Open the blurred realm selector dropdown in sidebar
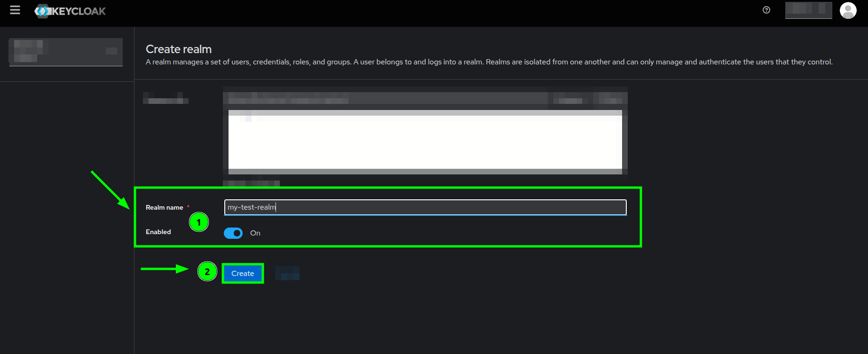Viewport: 868px width, 354px height. [x=66, y=52]
